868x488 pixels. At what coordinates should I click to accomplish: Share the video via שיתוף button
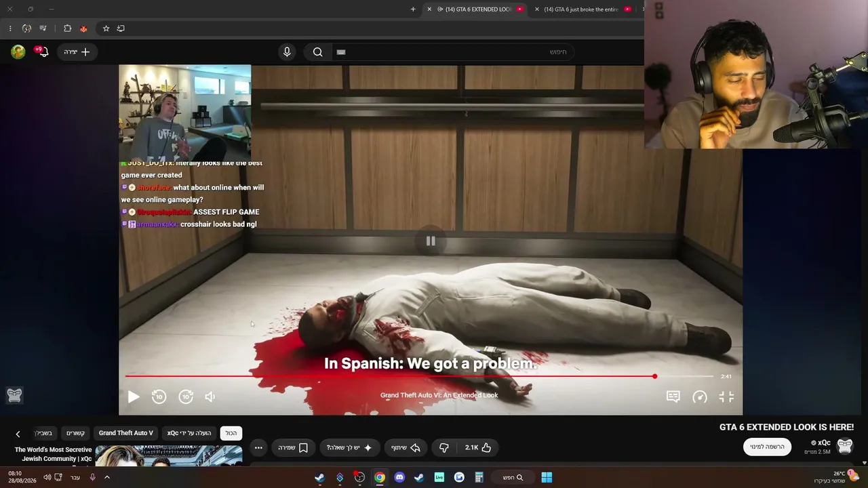406,447
